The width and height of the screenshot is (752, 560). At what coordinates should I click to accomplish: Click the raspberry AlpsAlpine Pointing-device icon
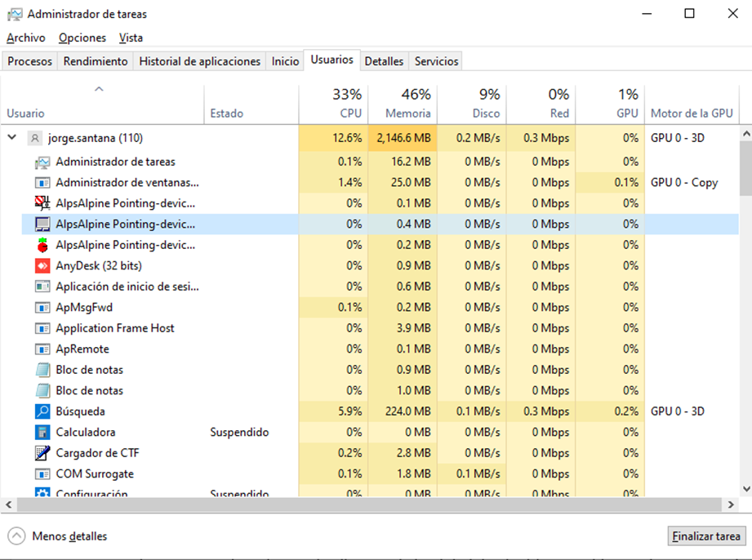pyautogui.click(x=42, y=245)
